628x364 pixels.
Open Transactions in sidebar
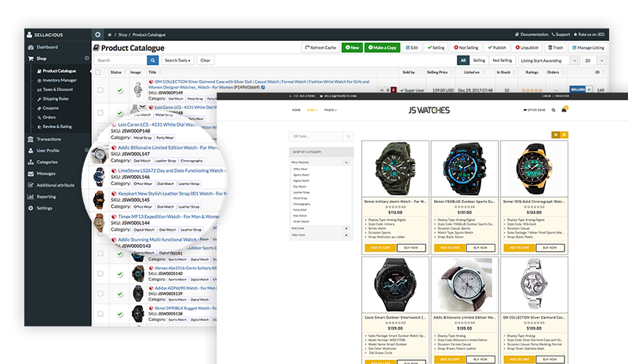(x=49, y=139)
